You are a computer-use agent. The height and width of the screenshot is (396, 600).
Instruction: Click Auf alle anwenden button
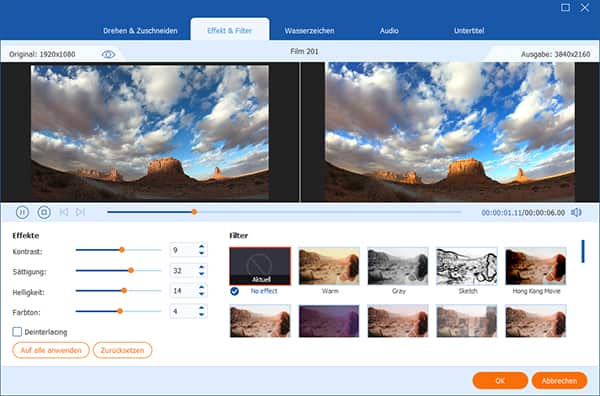(51, 350)
